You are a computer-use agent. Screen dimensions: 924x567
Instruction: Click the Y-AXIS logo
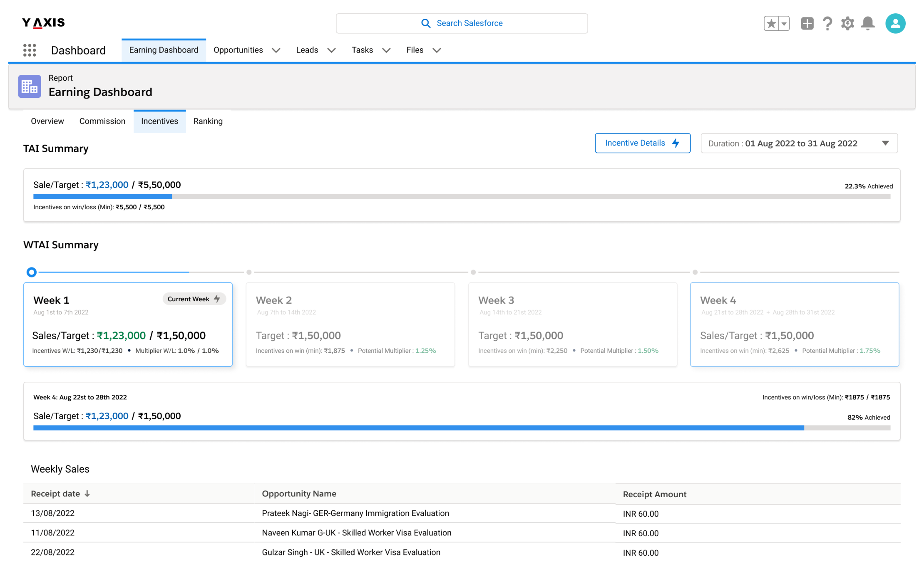[43, 22]
